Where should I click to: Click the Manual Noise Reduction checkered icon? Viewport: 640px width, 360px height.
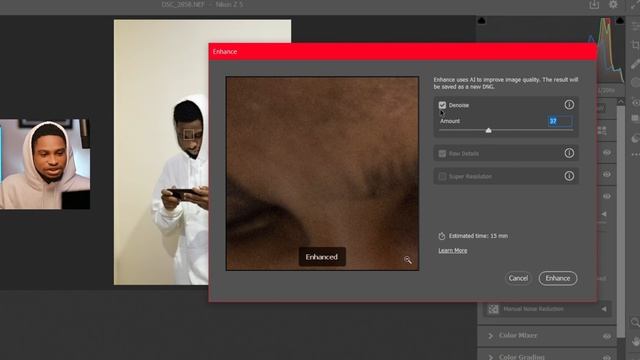tap(493, 309)
